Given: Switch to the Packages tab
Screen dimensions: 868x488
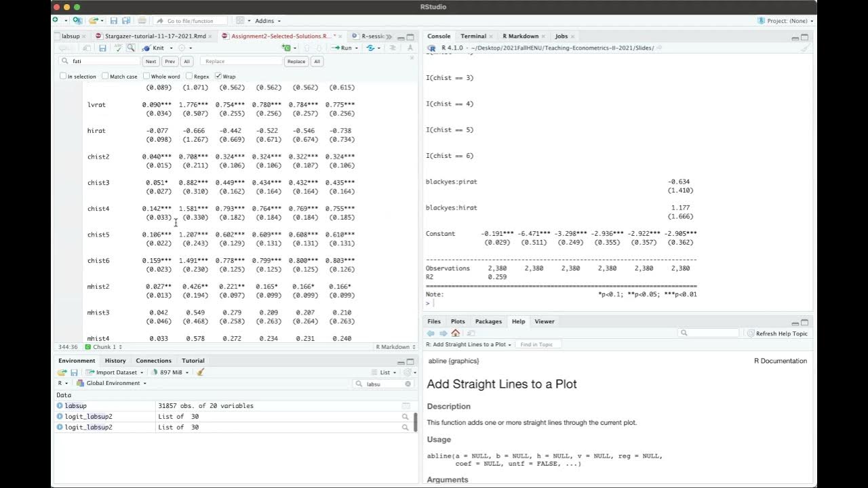Looking at the screenshot, I should pos(488,321).
